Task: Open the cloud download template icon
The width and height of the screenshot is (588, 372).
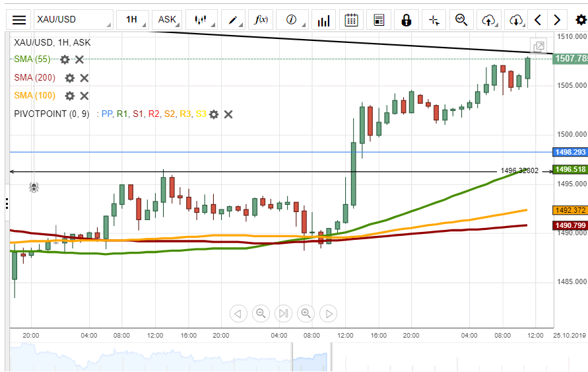Action: (516, 20)
